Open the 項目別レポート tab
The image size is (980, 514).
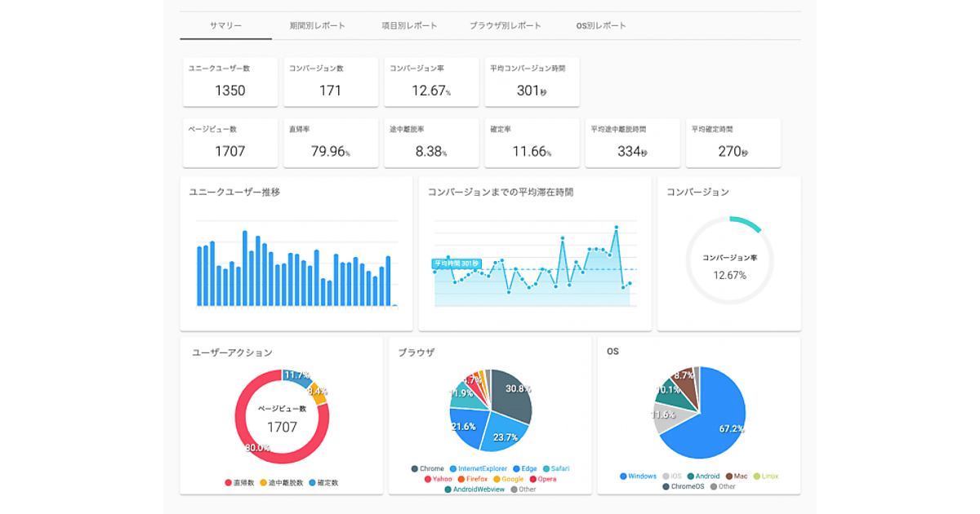click(x=409, y=25)
